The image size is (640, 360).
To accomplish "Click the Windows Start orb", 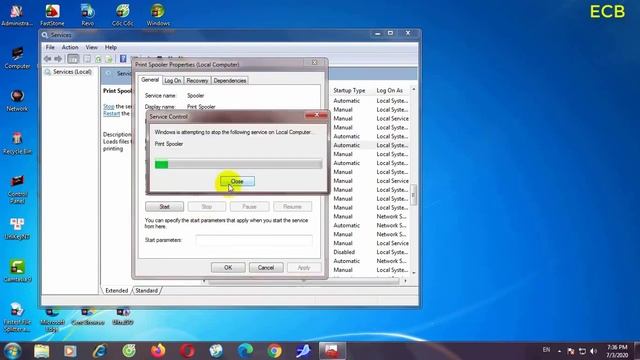I will click(13, 351).
